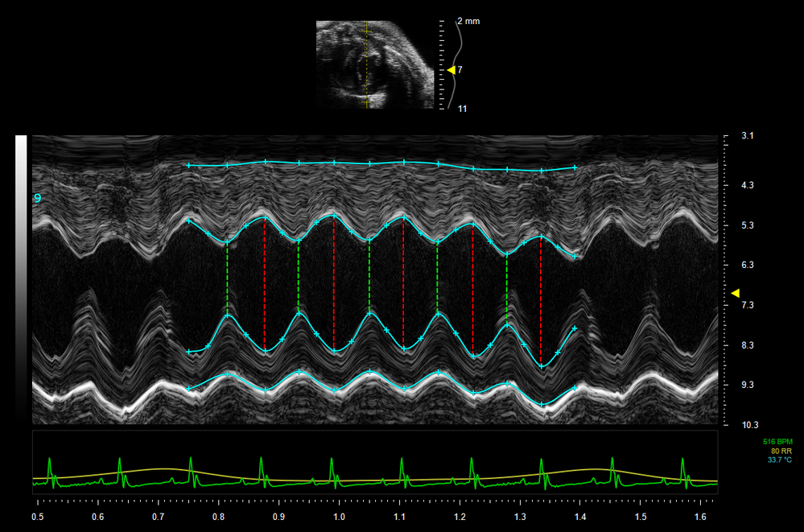804x532 pixels.
Task: Click the grayscale brightness bar
Action: [x=21, y=279]
